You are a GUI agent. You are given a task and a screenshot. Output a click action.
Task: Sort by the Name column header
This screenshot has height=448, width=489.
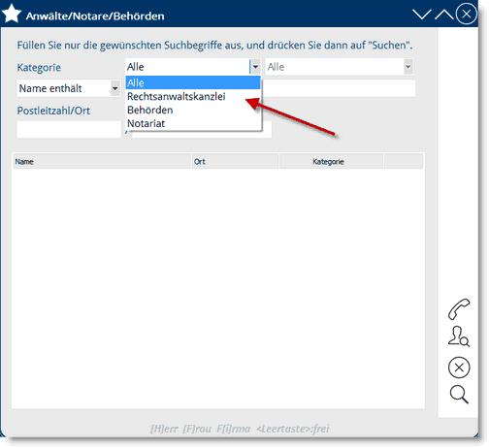click(x=102, y=161)
